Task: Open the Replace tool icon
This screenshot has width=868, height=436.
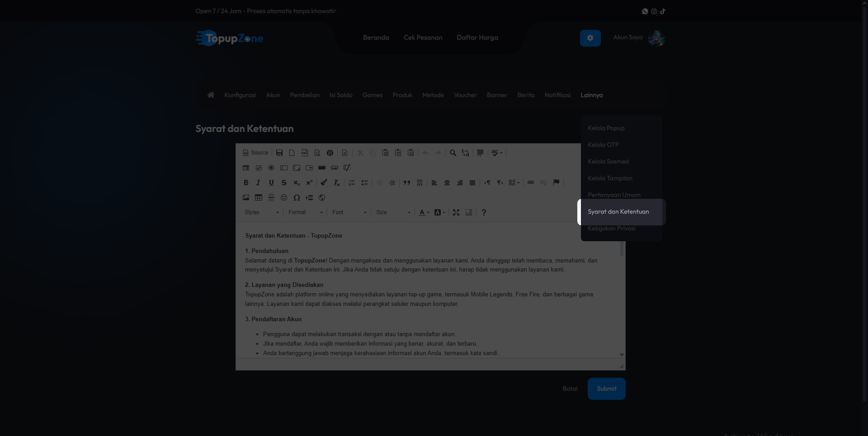Action: coord(466,153)
